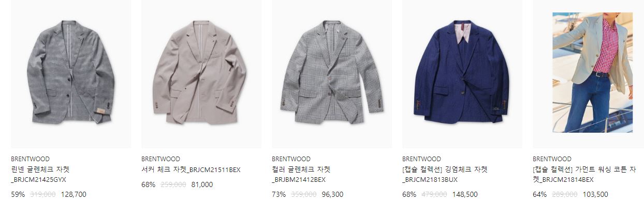Open 린넨 글렌체크 자켓_BRJCM21425GYX product title
644x217 pixels.
[x=40, y=175]
